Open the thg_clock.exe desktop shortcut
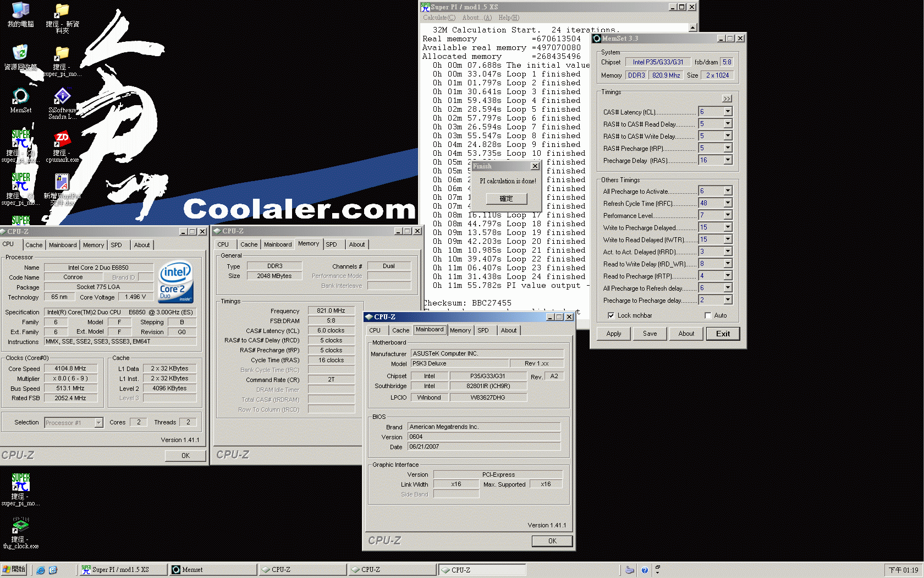This screenshot has width=924, height=578. (x=20, y=532)
